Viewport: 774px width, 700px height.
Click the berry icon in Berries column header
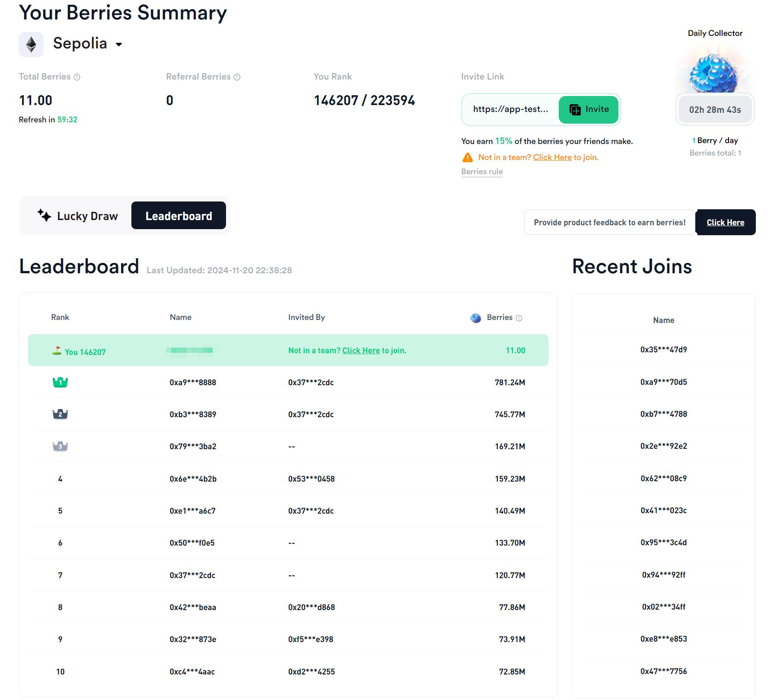(x=475, y=318)
